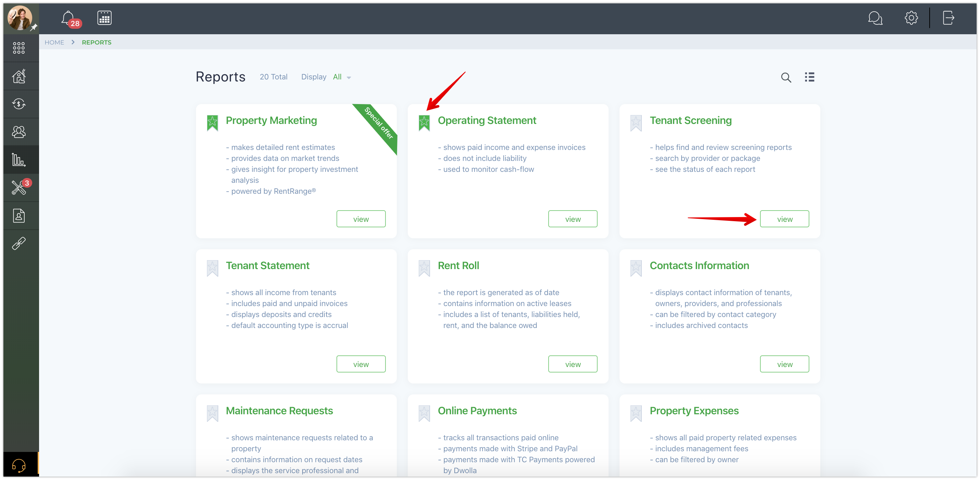Open the contacts people icon in sidebar
This screenshot has height=480, width=980.
pyautogui.click(x=19, y=132)
